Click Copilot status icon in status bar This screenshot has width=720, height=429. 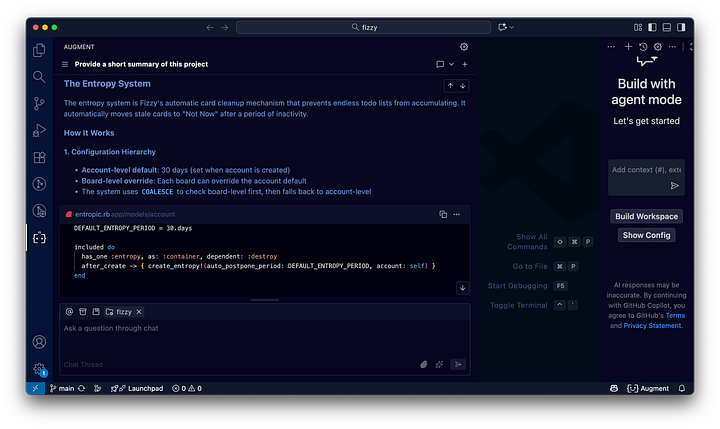pyautogui.click(x=614, y=389)
